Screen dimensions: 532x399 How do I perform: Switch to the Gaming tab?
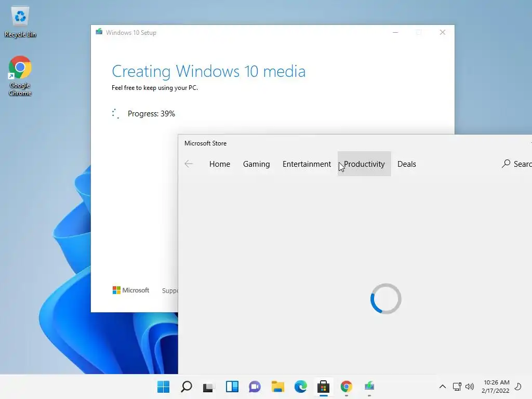[256, 164]
